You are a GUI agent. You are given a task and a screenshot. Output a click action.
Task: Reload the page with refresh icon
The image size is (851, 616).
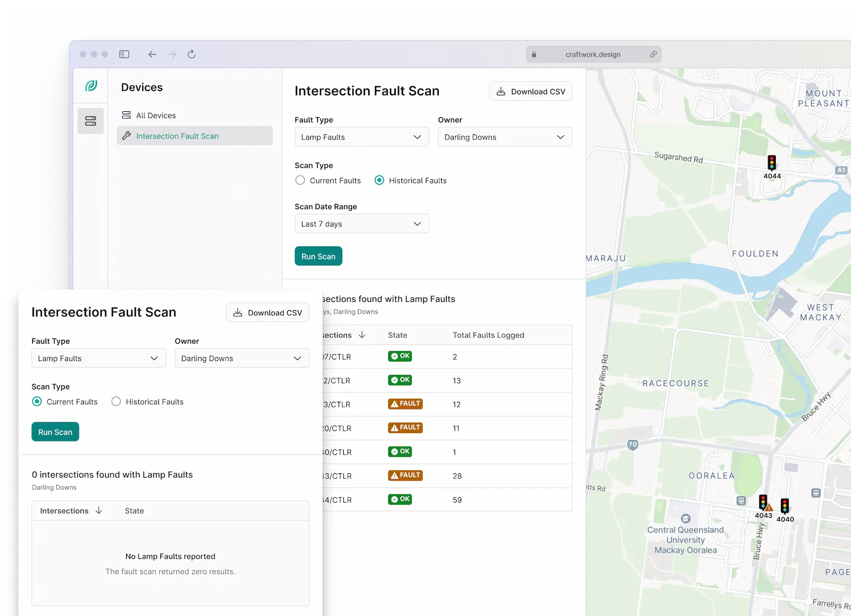(x=192, y=54)
